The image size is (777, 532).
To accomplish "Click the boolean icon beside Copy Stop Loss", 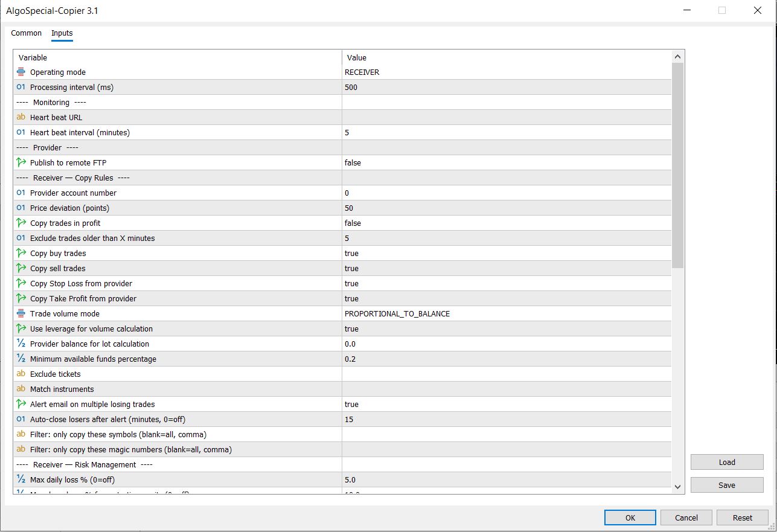I will [x=21, y=283].
